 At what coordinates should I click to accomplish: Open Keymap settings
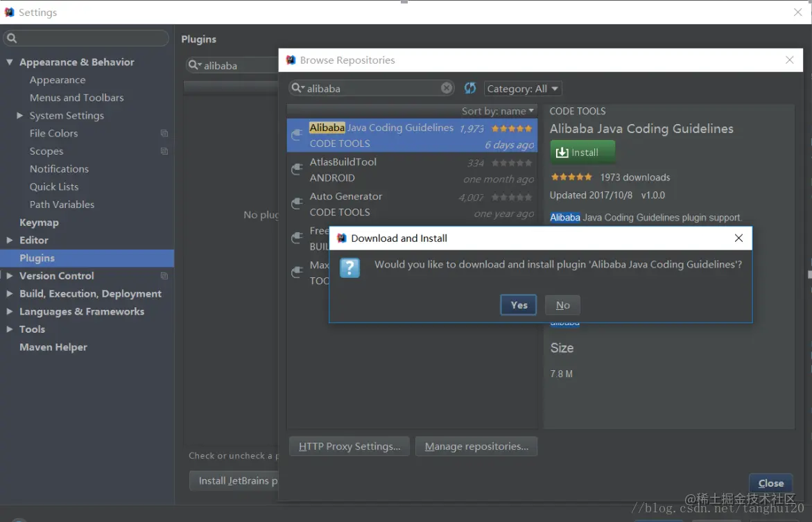click(x=39, y=222)
